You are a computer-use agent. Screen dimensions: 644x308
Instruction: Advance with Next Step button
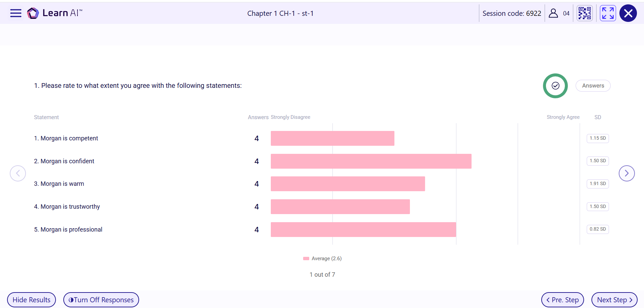coord(614,300)
